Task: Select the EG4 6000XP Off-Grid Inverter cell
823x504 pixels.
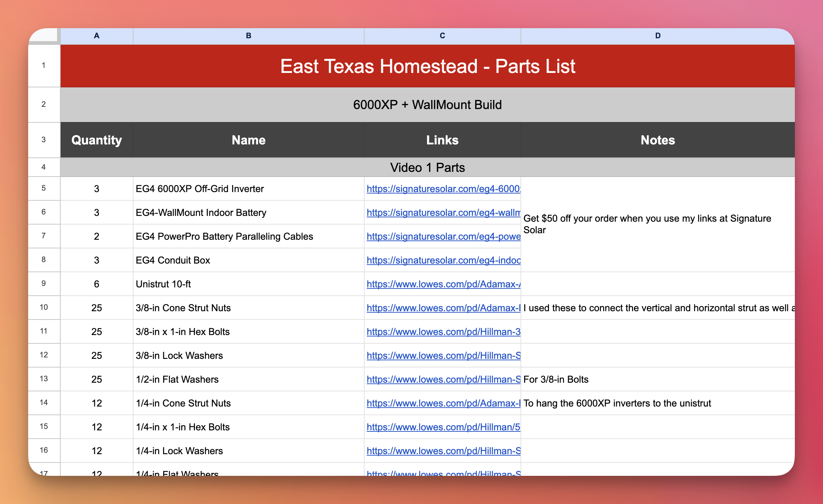Action: click(x=249, y=189)
